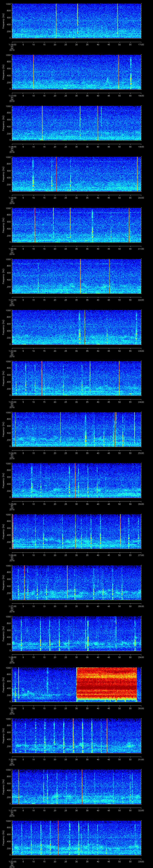The height and width of the screenshot is (868, 153).
Task: Click the "26:00" end time label
Action: (141, 504)
